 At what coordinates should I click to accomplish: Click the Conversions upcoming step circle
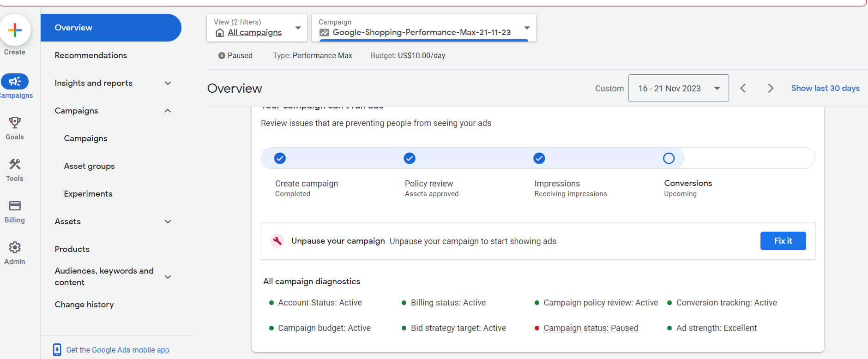pyautogui.click(x=669, y=158)
